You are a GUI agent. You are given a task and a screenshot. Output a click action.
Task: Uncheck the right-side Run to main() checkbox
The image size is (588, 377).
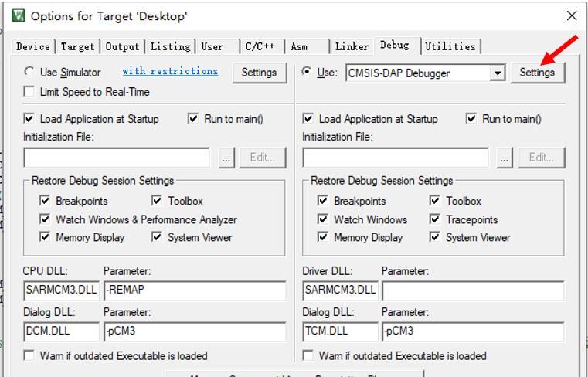click(471, 119)
